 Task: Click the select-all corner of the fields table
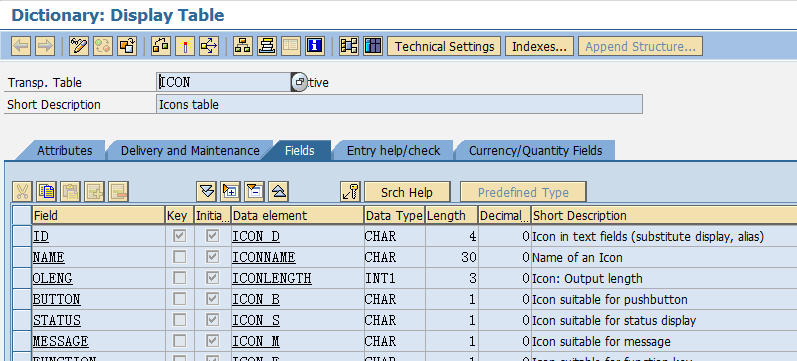22,215
